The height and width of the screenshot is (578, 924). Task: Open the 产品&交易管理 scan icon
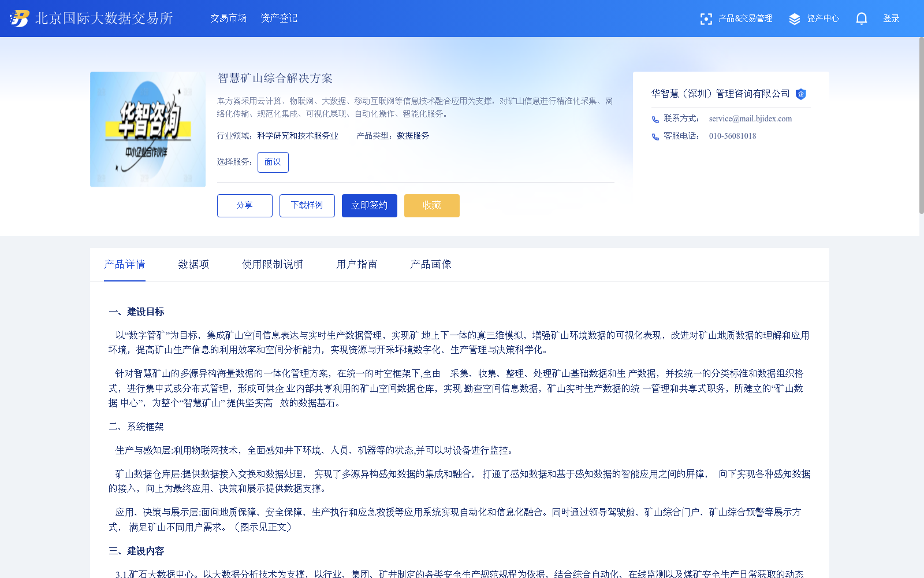click(x=706, y=19)
